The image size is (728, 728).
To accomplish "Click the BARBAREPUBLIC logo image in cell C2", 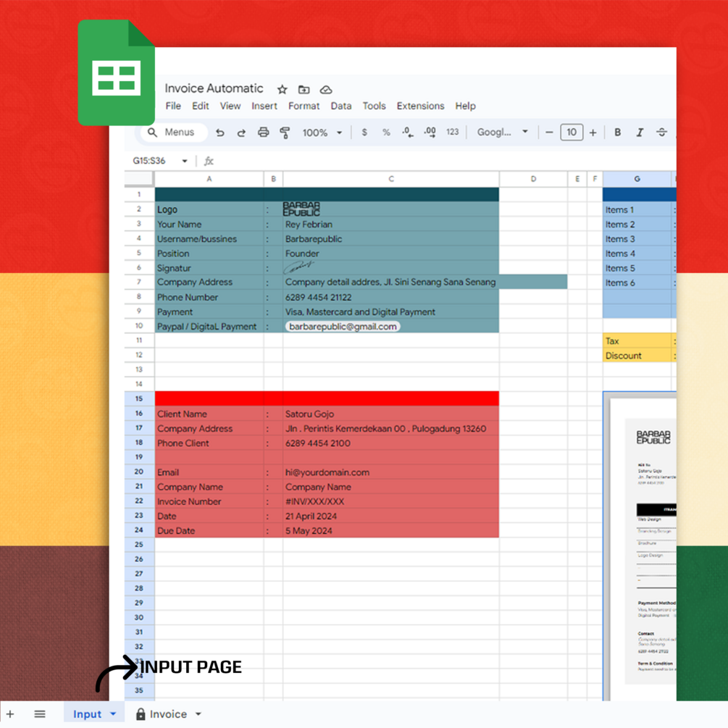I will pos(301,209).
